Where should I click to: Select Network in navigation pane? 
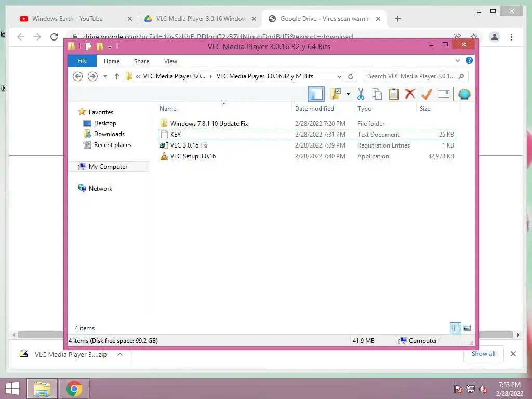pyautogui.click(x=100, y=188)
